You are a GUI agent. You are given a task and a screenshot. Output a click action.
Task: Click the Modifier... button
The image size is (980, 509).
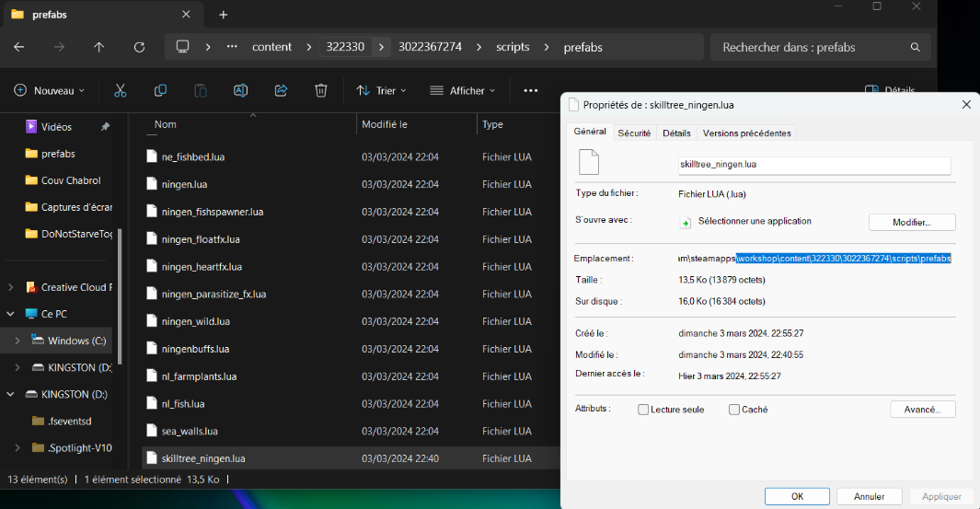point(912,222)
